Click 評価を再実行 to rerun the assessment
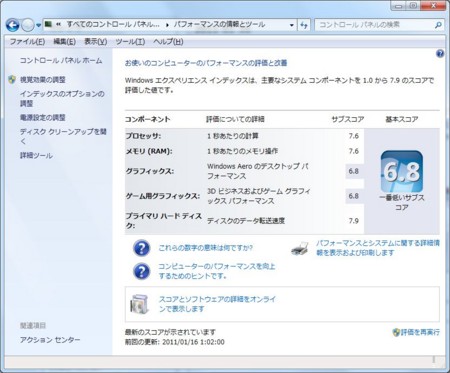This screenshot has height=373, width=450. tap(420, 332)
